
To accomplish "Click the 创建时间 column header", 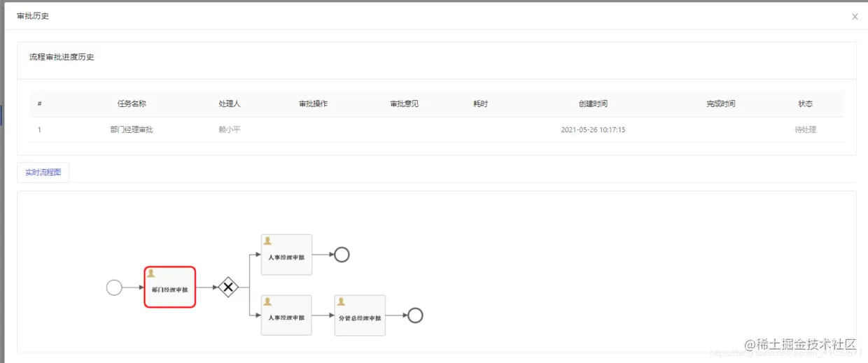I will coord(593,104).
